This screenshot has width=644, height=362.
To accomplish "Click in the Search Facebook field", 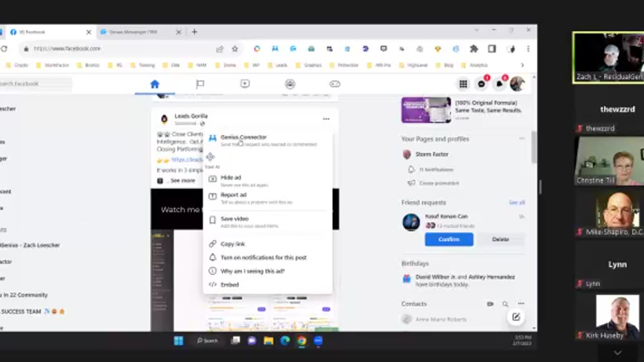I will [35, 84].
